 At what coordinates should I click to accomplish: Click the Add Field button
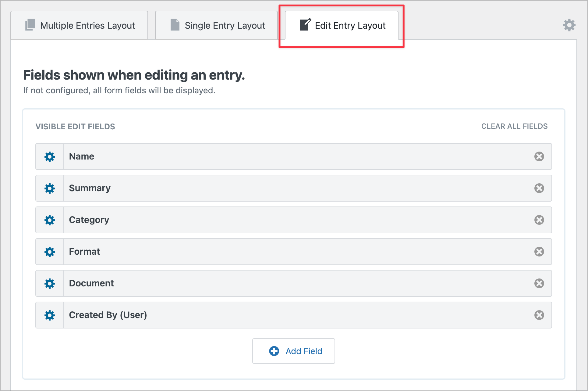click(293, 351)
